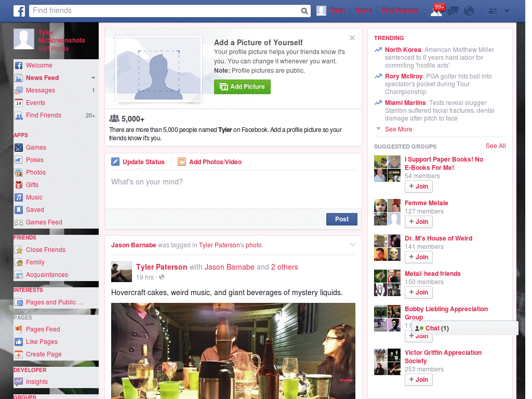This screenshot has width=532, height=399.
Task: Click Femme Metale group thumbnail
Action: [x=387, y=212]
